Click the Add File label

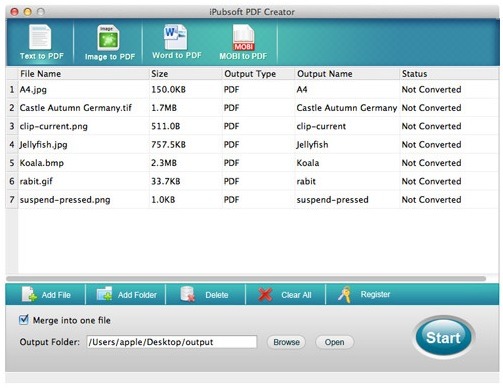coord(56,295)
